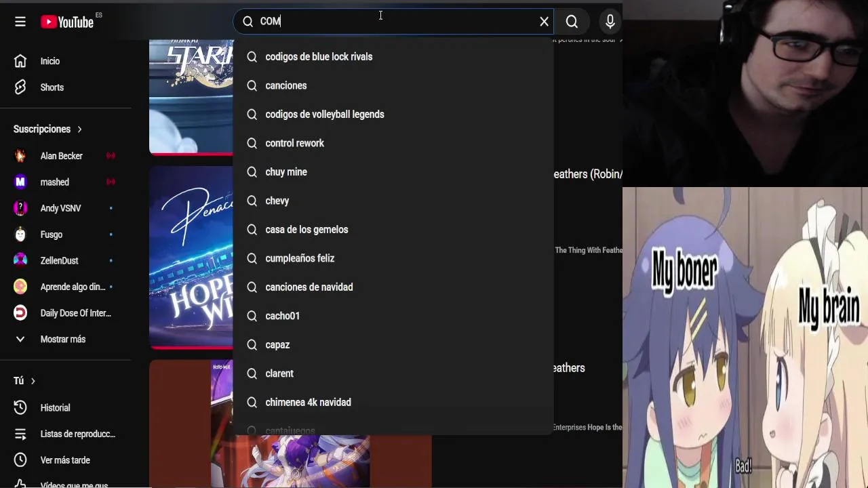Select suggestion capaz

(x=393, y=345)
